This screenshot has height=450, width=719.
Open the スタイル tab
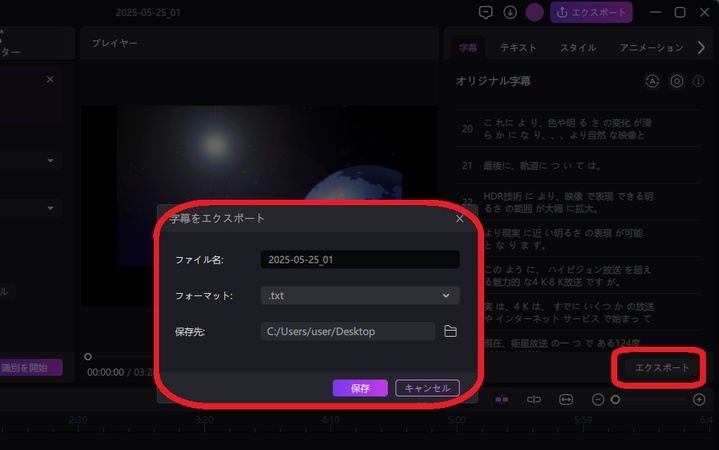point(578,48)
